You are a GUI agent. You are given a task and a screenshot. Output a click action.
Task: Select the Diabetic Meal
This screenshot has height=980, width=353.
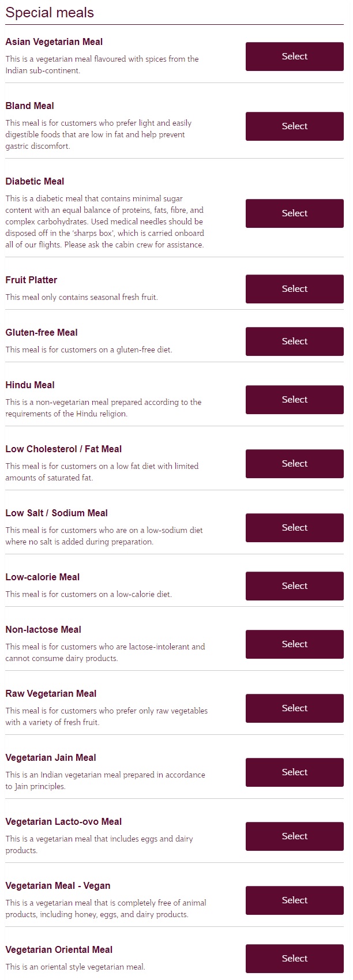click(294, 213)
